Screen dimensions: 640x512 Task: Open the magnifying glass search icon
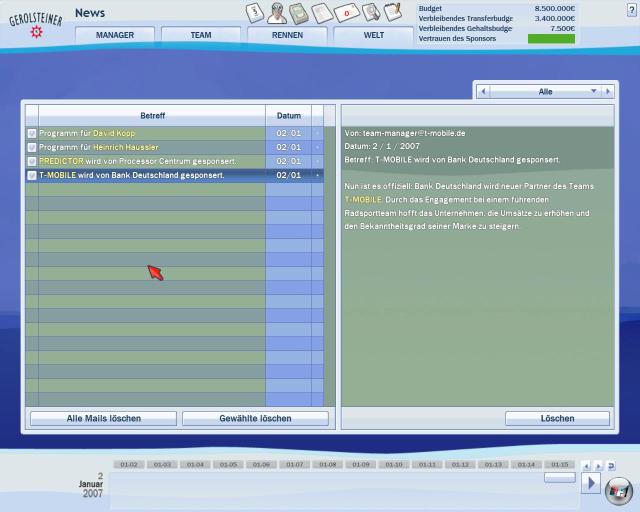click(371, 12)
